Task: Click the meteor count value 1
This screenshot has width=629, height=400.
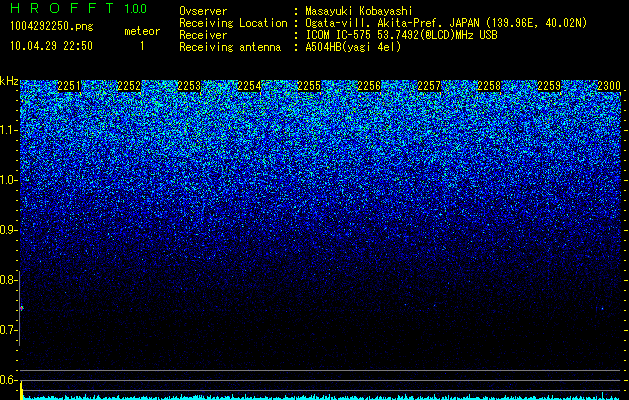Action: tap(142, 46)
